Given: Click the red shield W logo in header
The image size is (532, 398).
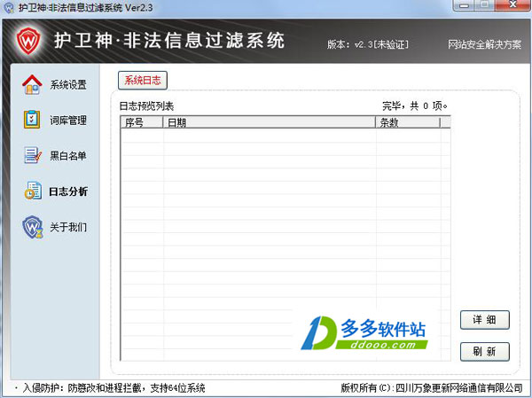Looking at the screenshot, I should click(29, 41).
